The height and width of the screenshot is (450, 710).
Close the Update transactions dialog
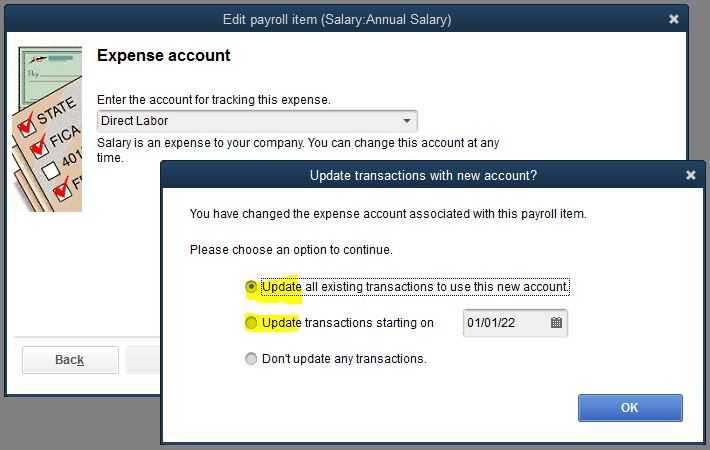tap(690, 175)
